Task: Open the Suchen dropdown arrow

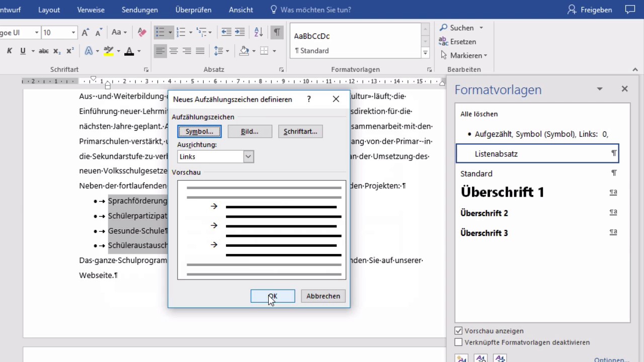Action: tap(481, 28)
